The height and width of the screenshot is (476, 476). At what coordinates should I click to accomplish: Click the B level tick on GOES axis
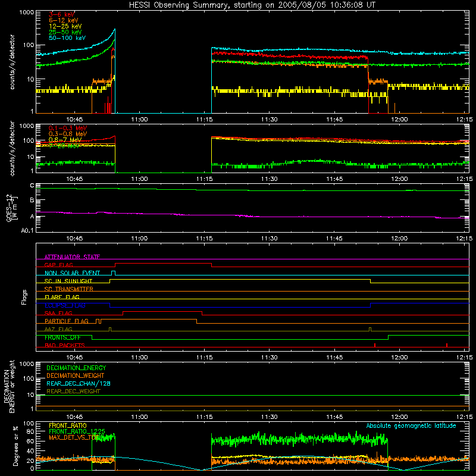coord(32,201)
